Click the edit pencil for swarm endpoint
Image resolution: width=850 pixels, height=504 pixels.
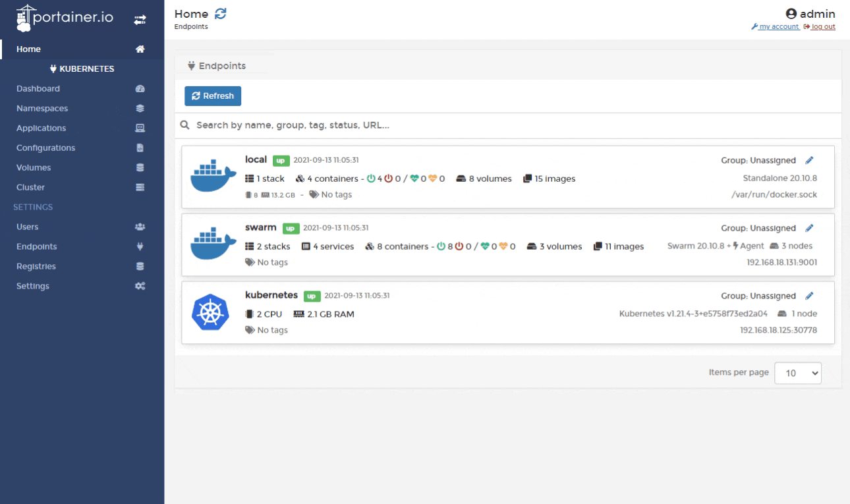click(x=810, y=228)
